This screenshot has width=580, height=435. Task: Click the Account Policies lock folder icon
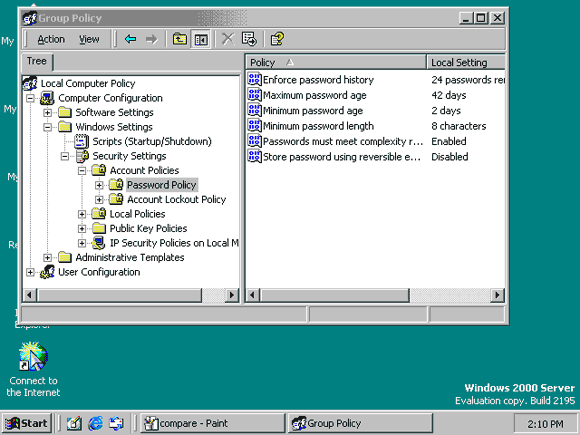coord(99,170)
